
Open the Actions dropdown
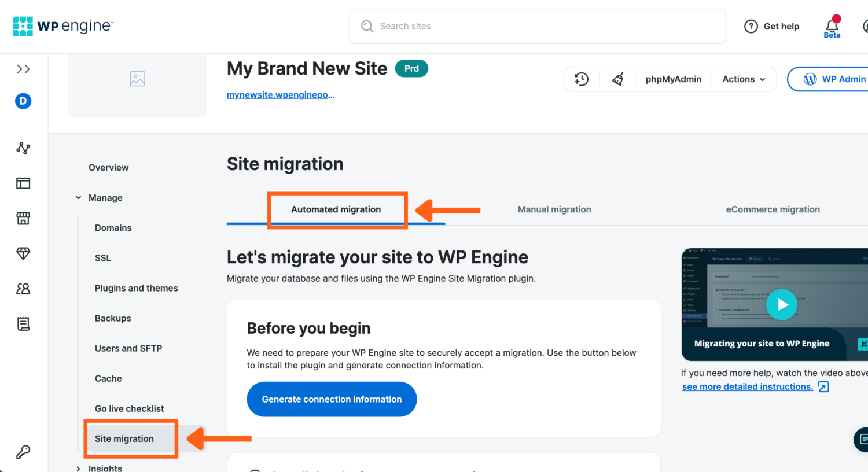(x=743, y=79)
